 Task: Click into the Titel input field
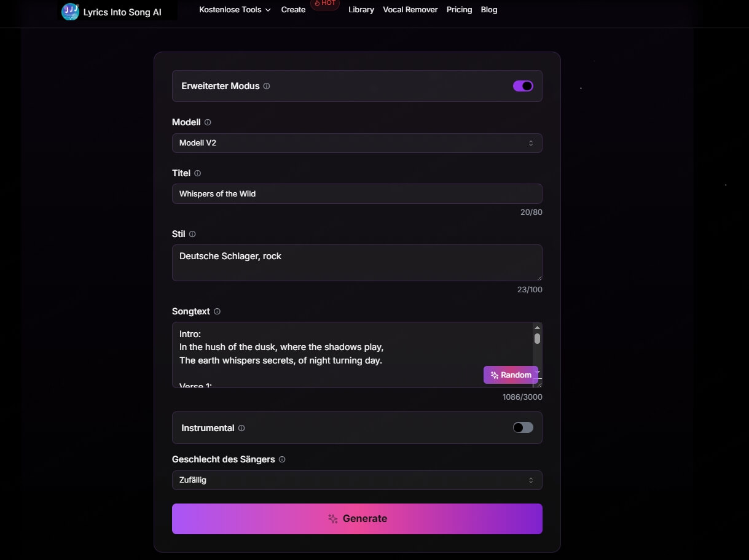click(356, 194)
